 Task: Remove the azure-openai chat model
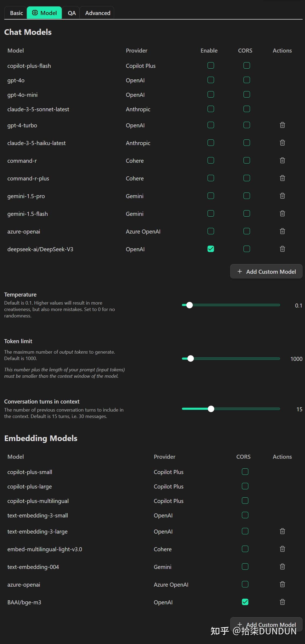click(x=282, y=231)
